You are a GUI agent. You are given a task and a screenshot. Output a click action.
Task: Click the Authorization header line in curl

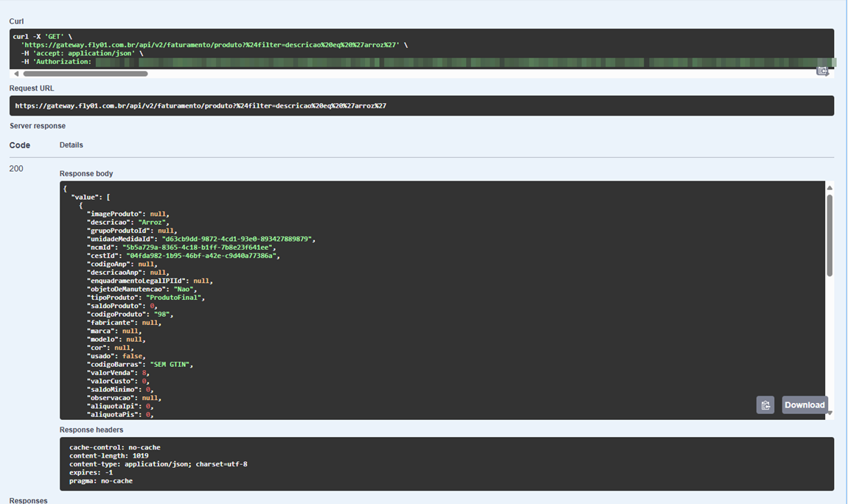coord(427,62)
